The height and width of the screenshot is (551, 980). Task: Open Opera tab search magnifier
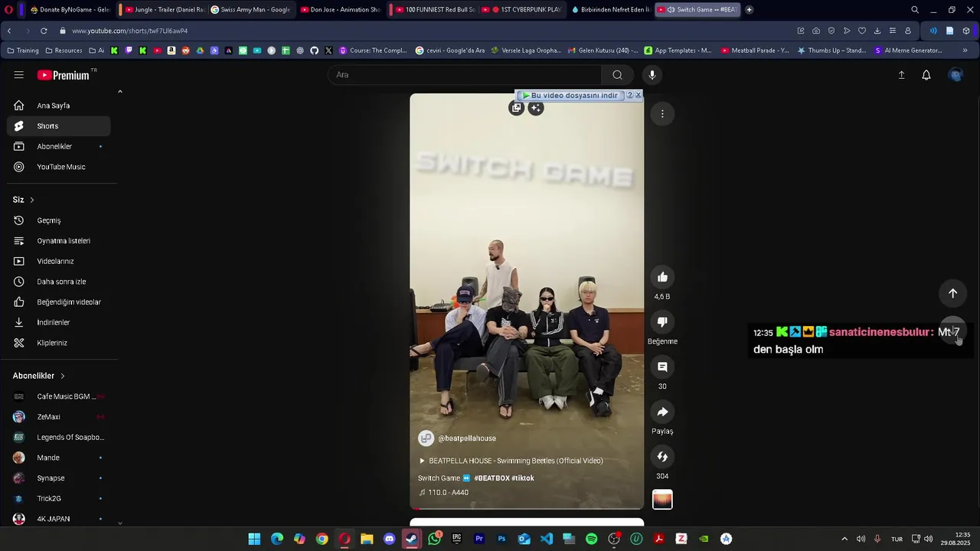coord(915,10)
